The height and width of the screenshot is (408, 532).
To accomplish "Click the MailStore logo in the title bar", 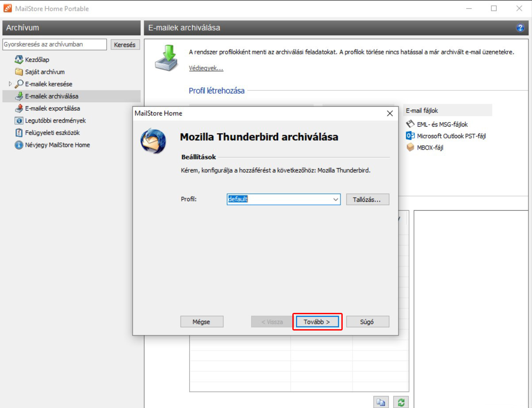I will [x=8, y=8].
